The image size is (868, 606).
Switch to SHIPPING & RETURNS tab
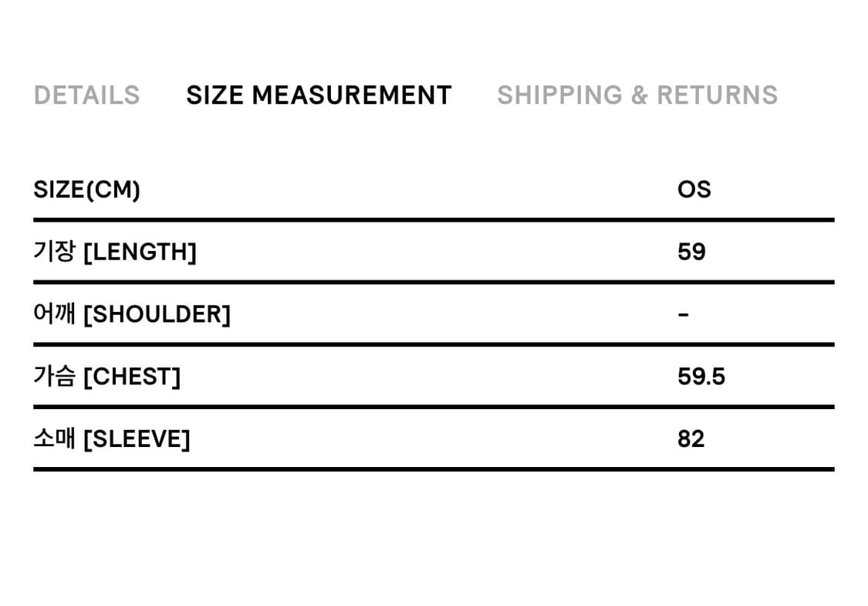click(x=637, y=95)
